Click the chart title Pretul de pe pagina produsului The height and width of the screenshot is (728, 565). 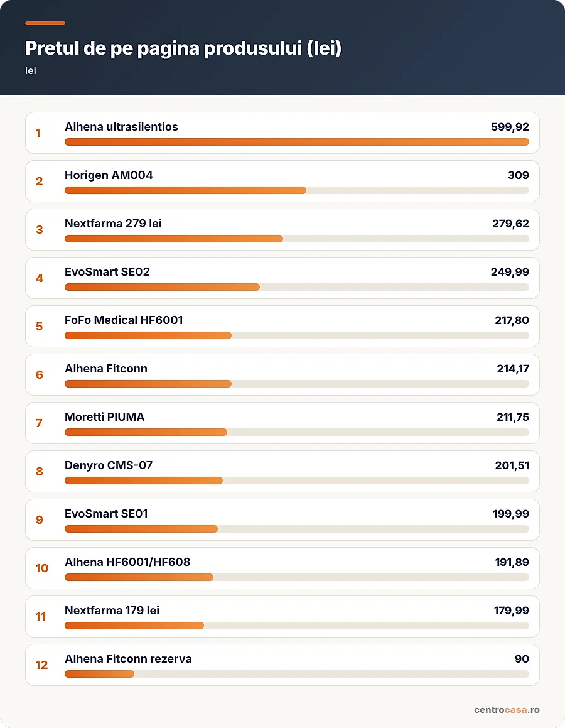(x=183, y=48)
